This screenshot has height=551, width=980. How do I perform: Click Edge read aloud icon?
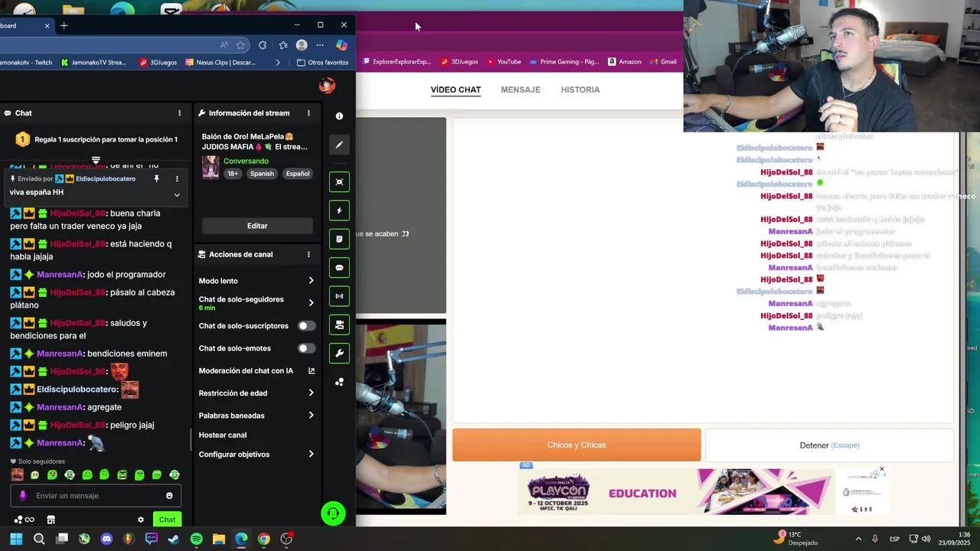point(224,45)
